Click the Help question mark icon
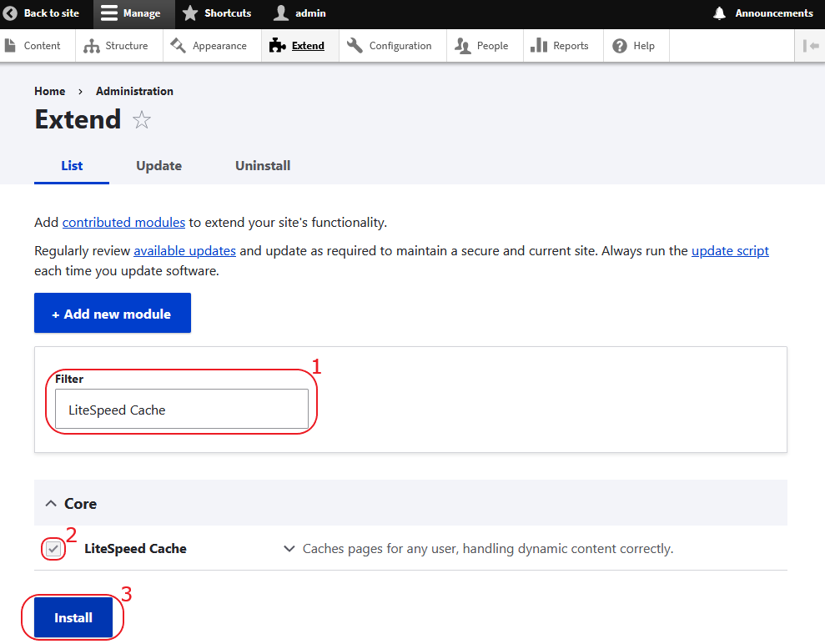 [620, 46]
